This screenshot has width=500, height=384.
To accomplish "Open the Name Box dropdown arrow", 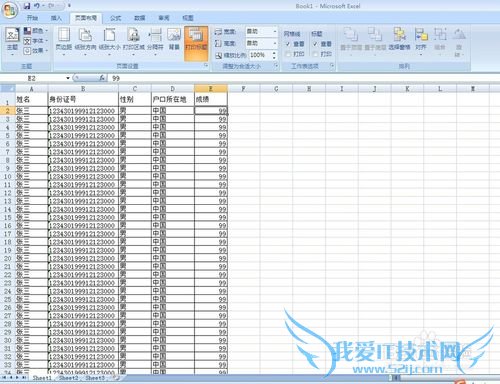I will point(68,78).
